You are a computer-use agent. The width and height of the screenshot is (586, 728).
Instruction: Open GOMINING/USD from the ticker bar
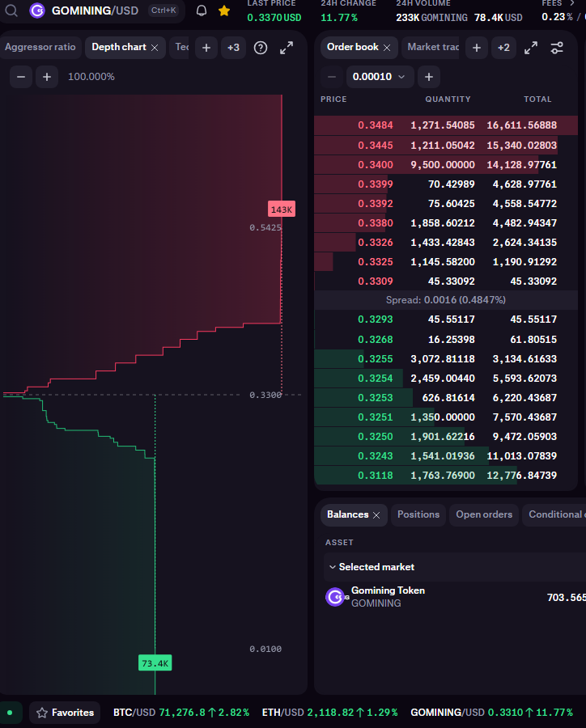(491, 713)
